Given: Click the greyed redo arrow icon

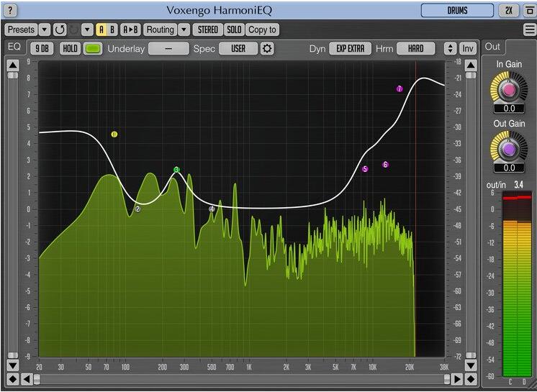Looking at the screenshot, I should 74,29.
